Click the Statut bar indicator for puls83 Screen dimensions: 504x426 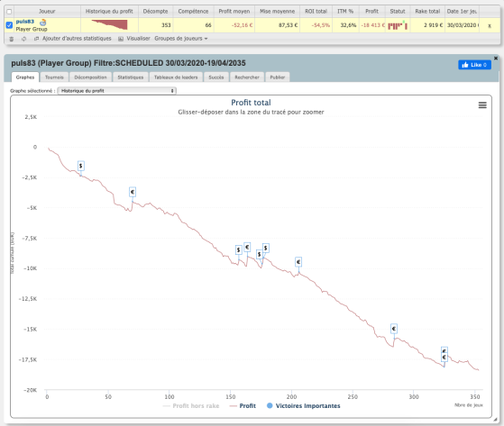pos(398,25)
